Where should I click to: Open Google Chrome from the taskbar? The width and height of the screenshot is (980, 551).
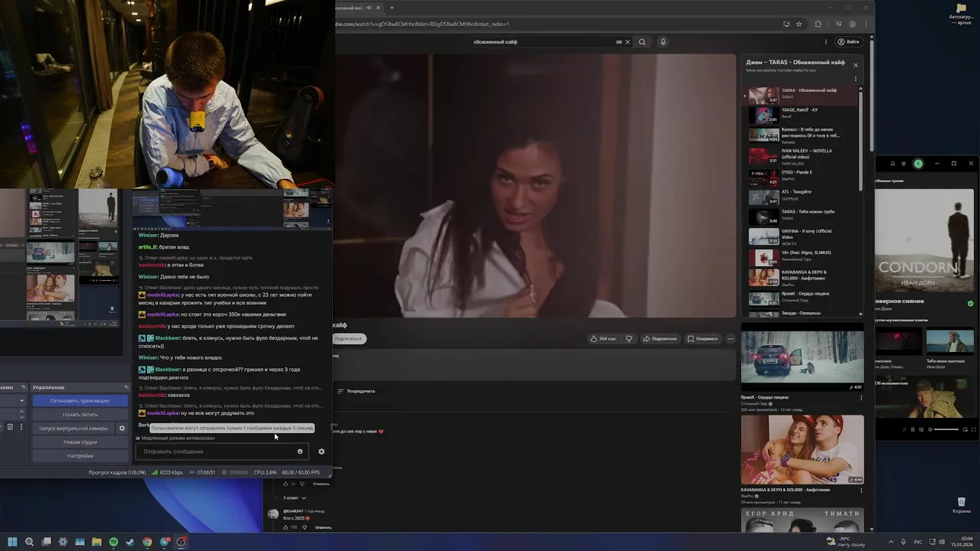pyautogui.click(x=147, y=542)
